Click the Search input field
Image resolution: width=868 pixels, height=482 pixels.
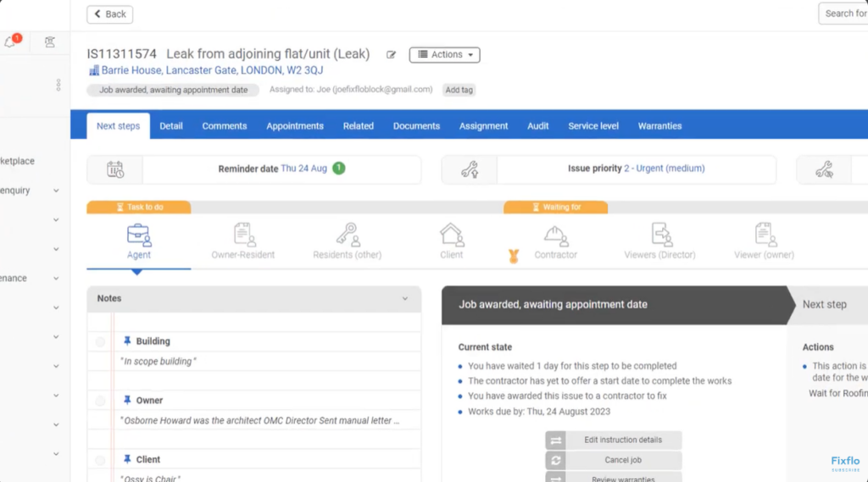844,14
